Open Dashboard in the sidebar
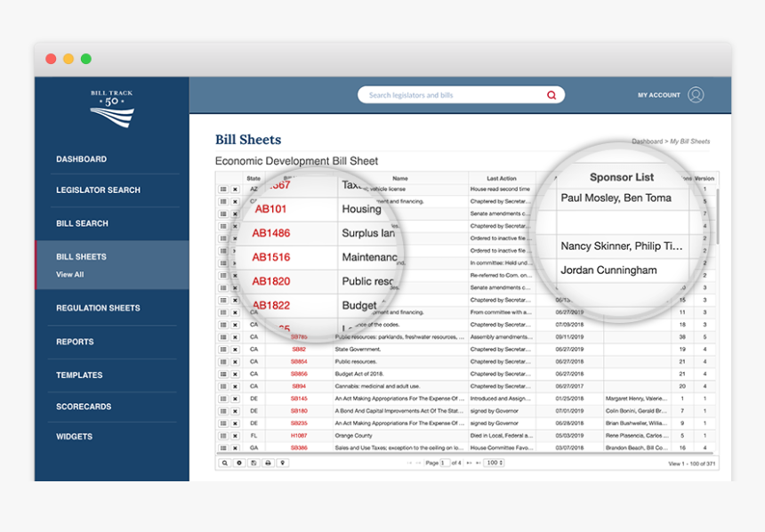This screenshot has width=765, height=532. tap(82, 159)
